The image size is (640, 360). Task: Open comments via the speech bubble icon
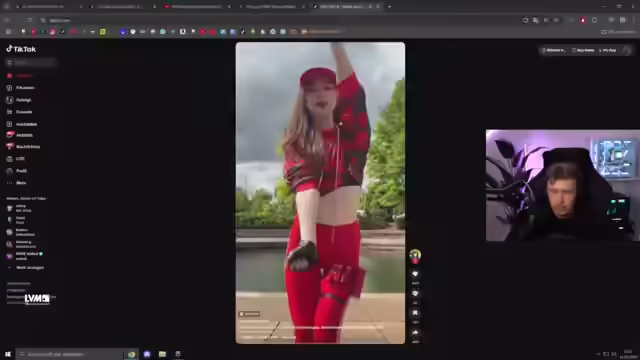coord(415,293)
